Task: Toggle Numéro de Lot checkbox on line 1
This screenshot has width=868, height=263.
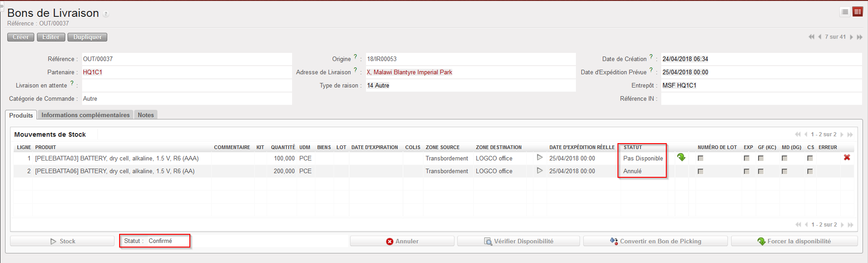Action: (x=701, y=158)
